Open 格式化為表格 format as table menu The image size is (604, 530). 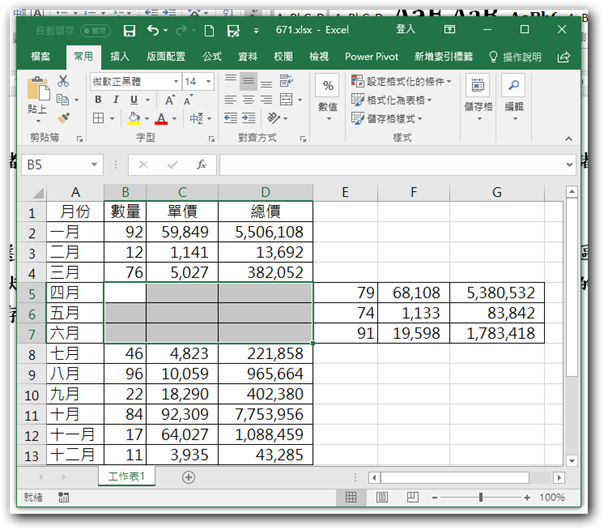391,100
